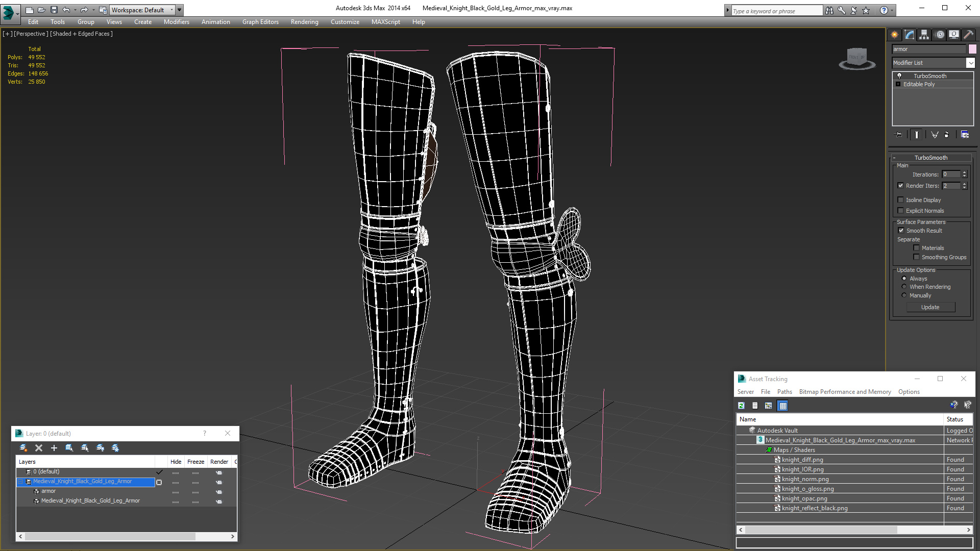This screenshot has height=551, width=980.
Task: Create a new scene with New icon
Action: (x=30, y=10)
